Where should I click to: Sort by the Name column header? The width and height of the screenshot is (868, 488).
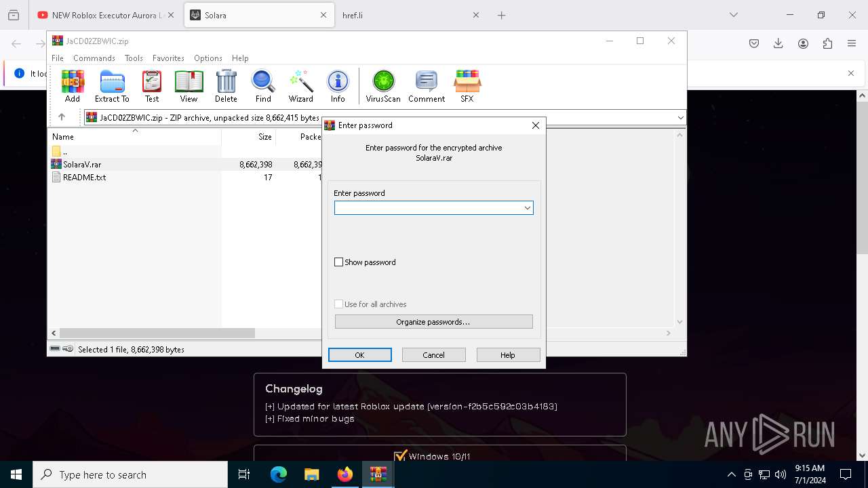click(135, 137)
